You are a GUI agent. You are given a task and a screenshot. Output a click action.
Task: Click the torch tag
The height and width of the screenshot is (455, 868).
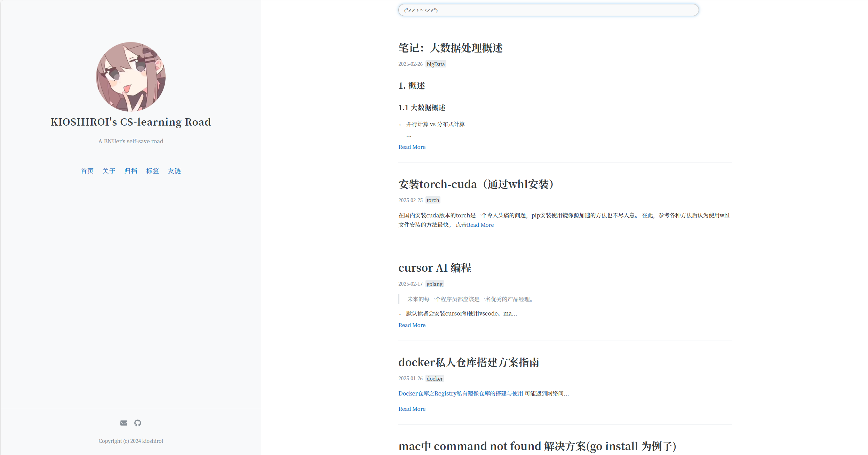pyautogui.click(x=433, y=200)
